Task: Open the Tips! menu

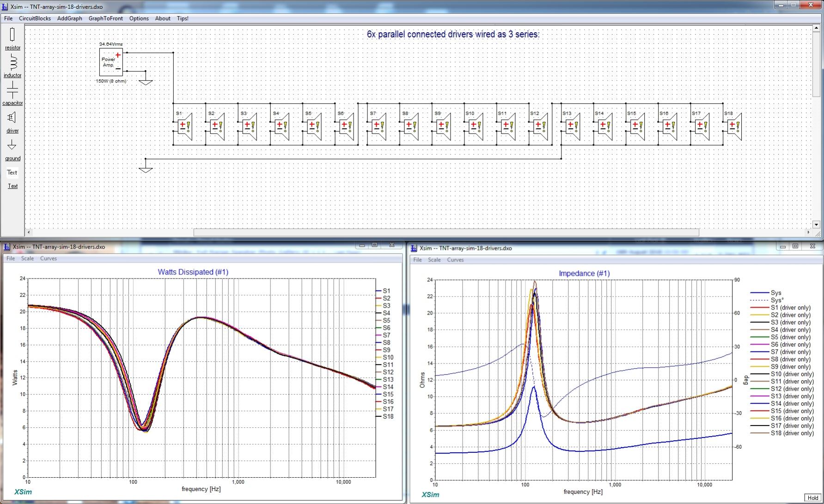Action: coord(183,18)
